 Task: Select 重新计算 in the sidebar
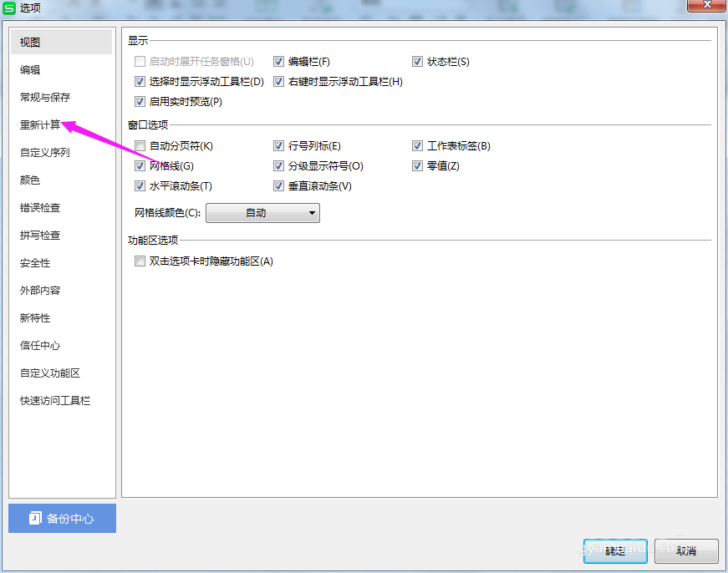pos(40,124)
